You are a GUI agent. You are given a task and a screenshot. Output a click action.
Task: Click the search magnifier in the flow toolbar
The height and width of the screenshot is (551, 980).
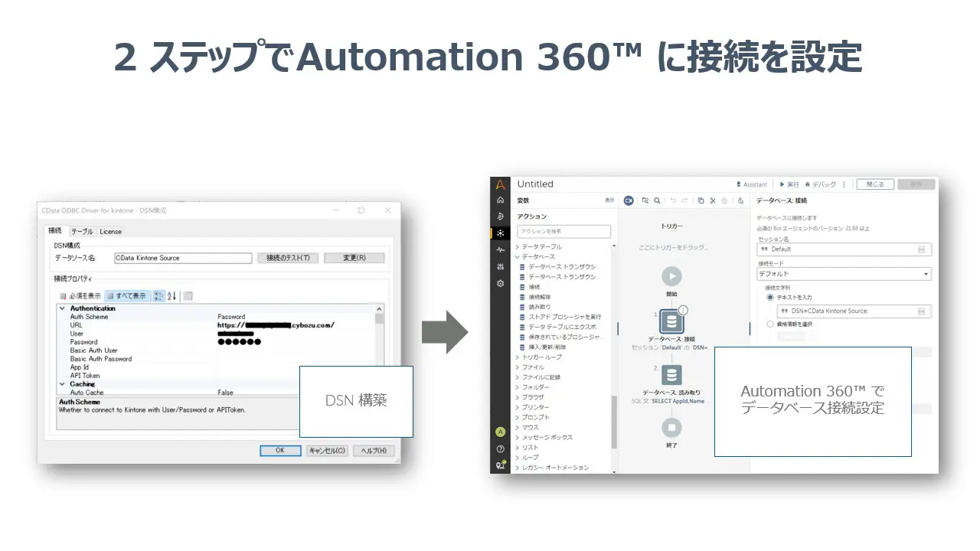pyautogui.click(x=657, y=201)
